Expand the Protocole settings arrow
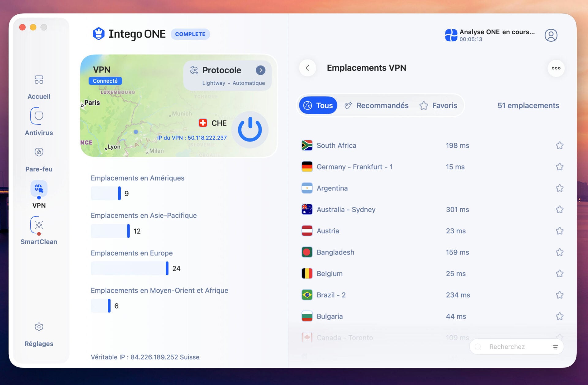The width and height of the screenshot is (588, 385). tap(260, 70)
